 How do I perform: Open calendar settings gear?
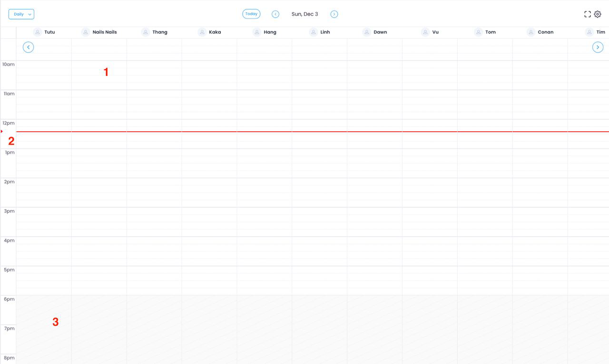(x=598, y=14)
